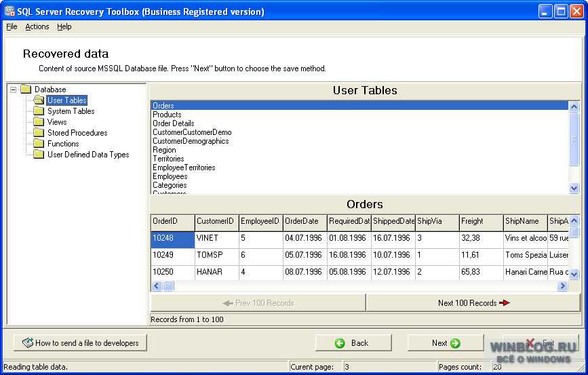Screen dimensions: 588x375
Task: Click scroll-left arrow of Orders grid
Action: (157, 286)
